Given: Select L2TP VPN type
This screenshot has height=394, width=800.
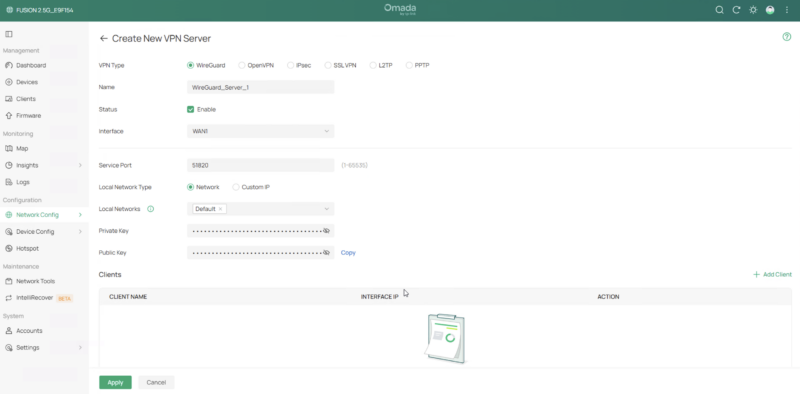Looking at the screenshot, I should 373,65.
